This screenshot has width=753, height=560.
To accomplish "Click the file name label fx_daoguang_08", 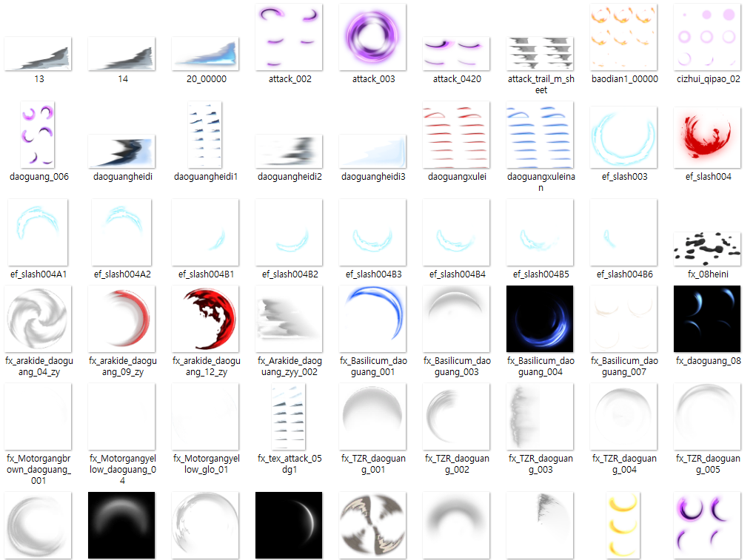I will point(709,361).
